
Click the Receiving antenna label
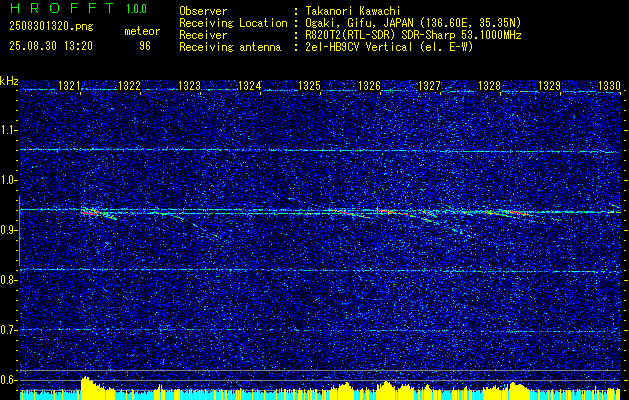230,47
